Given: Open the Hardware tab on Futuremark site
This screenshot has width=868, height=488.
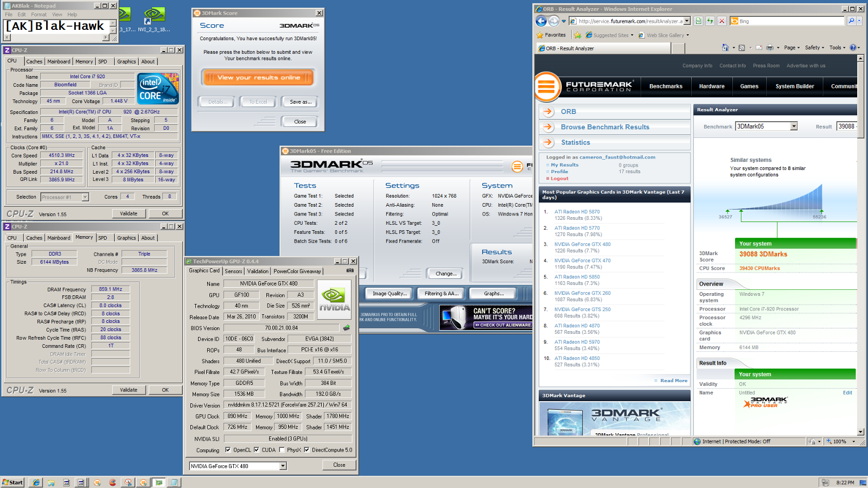Looking at the screenshot, I should 712,86.
